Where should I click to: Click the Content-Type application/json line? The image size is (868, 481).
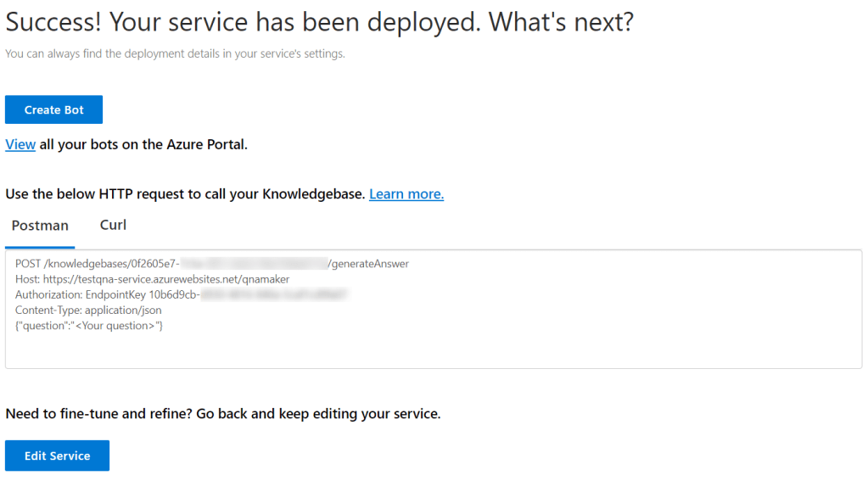88,310
